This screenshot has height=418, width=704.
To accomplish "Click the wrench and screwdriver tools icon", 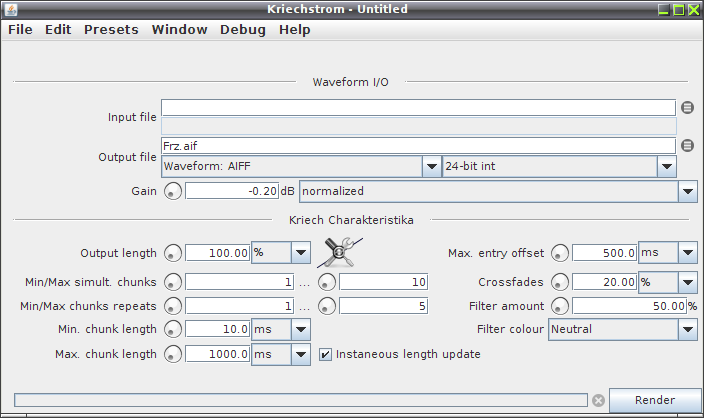I will pos(340,252).
